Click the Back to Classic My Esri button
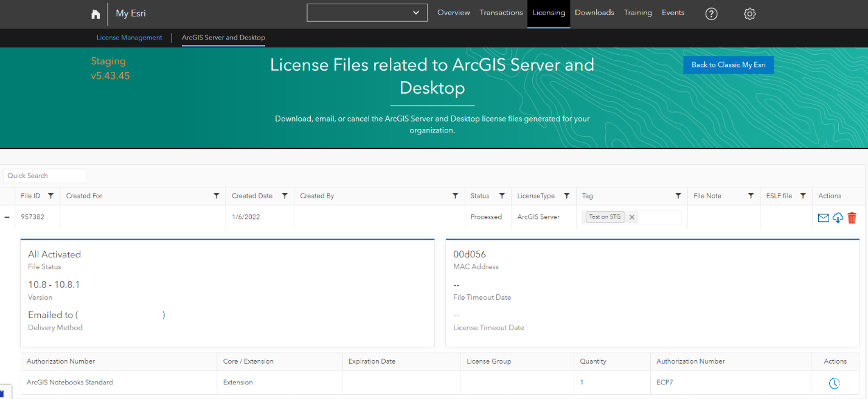 [x=728, y=64]
